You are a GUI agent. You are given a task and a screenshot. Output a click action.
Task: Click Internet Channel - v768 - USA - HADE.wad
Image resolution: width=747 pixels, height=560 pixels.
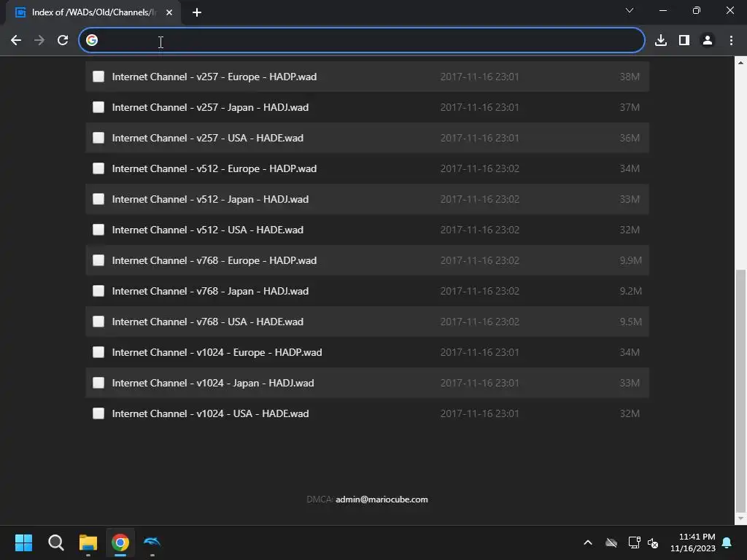click(x=207, y=322)
